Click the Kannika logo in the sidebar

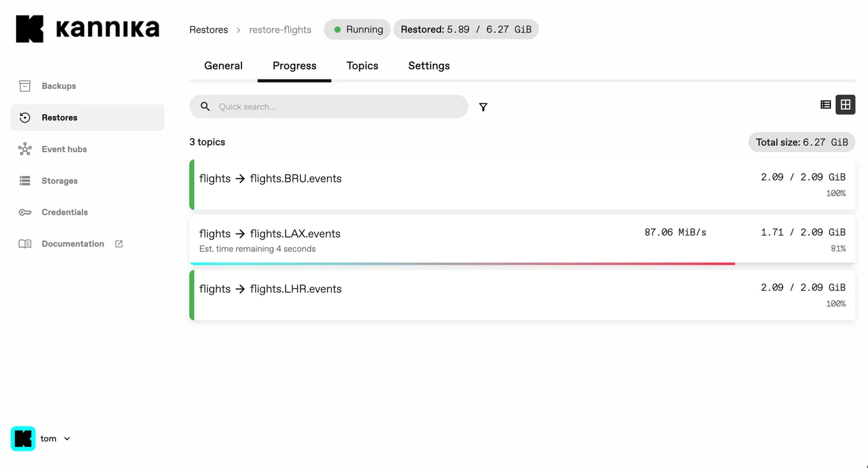(87, 29)
